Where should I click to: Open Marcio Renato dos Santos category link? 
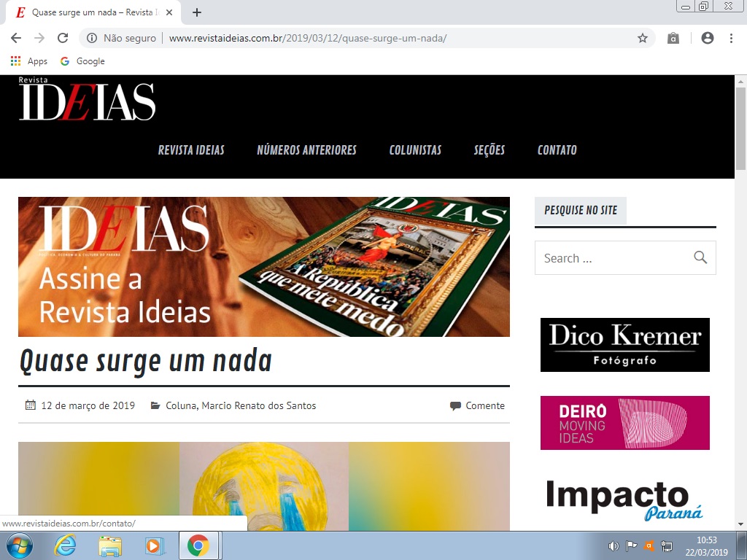pyautogui.click(x=259, y=405)
